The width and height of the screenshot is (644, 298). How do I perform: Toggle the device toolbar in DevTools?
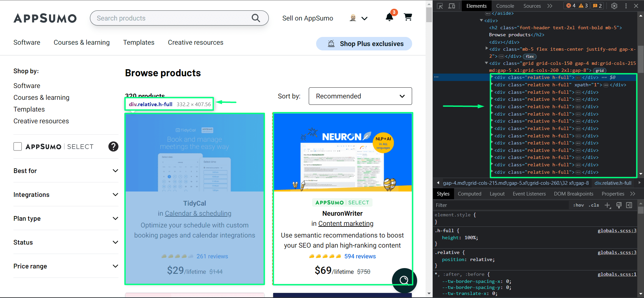(452, 6)
